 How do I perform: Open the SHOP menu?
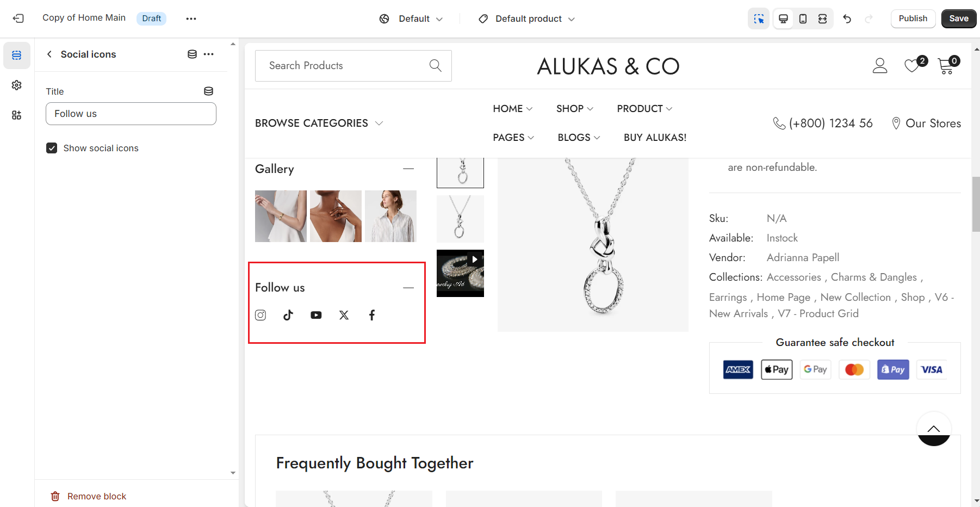coord(574,109)
